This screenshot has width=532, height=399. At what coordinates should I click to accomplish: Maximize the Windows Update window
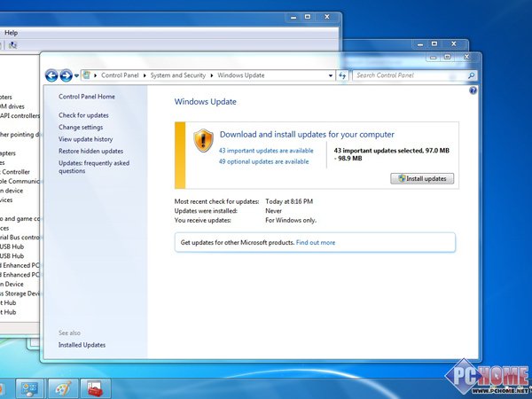447,57
